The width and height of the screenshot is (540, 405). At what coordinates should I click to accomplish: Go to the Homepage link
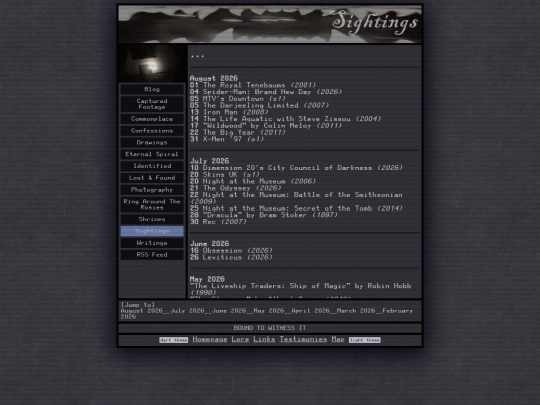pyautogui.click(x=210, y=339)
